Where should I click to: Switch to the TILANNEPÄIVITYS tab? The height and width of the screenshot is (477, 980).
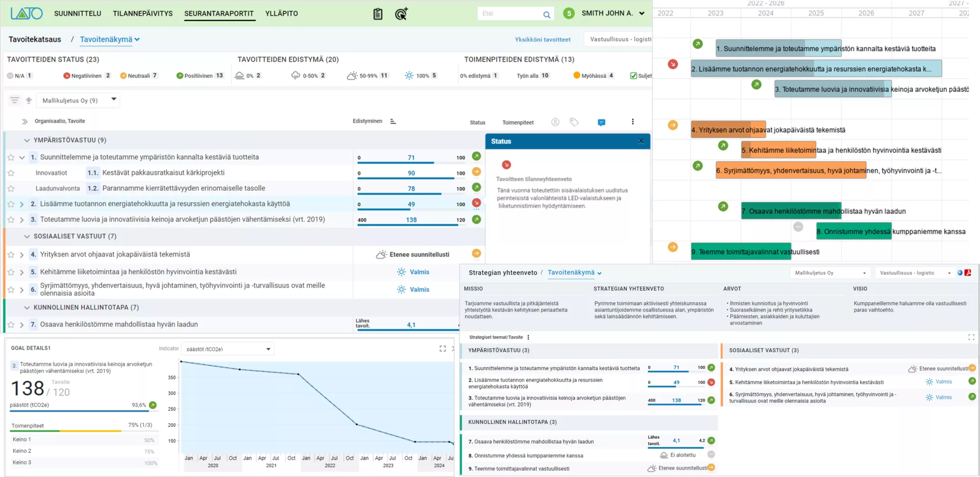pyautogui.click(x=142, y=13)
